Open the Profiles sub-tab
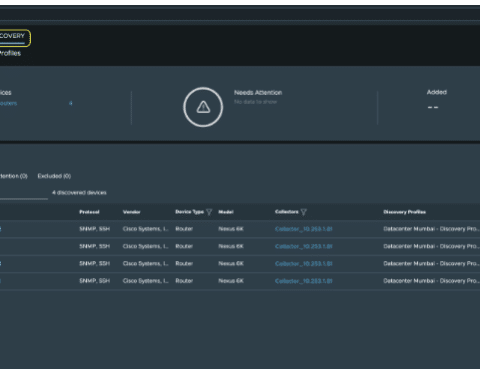This screenshot has height=371, width=480. 10,53
